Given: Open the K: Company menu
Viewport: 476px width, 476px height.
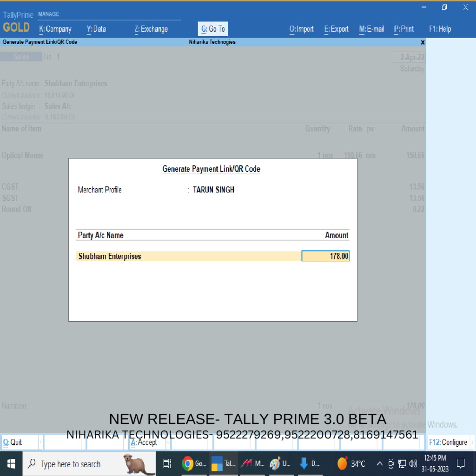Looking at the screenshot, I should tap(55, 29).
